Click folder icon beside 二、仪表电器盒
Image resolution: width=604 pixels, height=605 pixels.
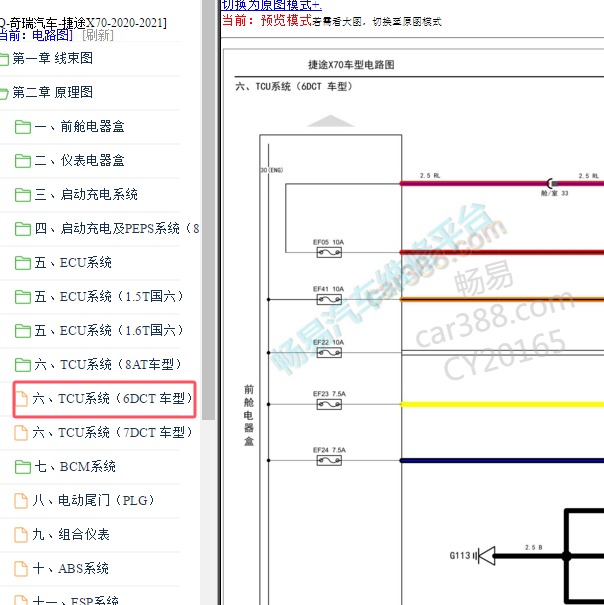tap(23, 161)
